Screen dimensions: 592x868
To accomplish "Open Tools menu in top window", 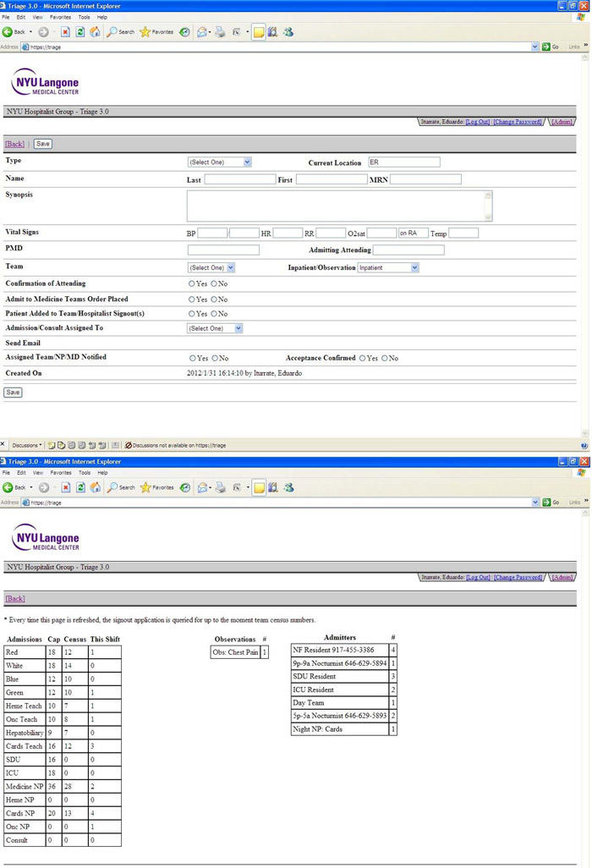I will click(84, 17).
